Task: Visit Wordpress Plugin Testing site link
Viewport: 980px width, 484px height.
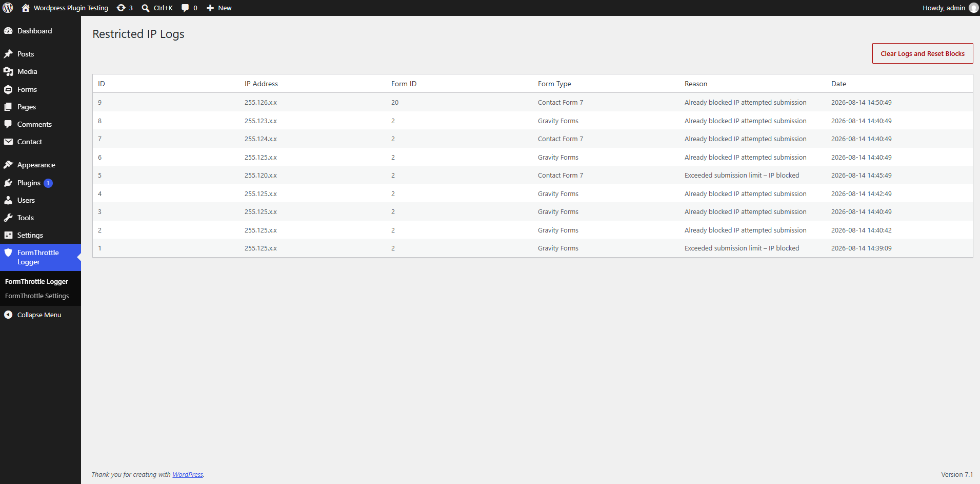Action: click(71, 8)
